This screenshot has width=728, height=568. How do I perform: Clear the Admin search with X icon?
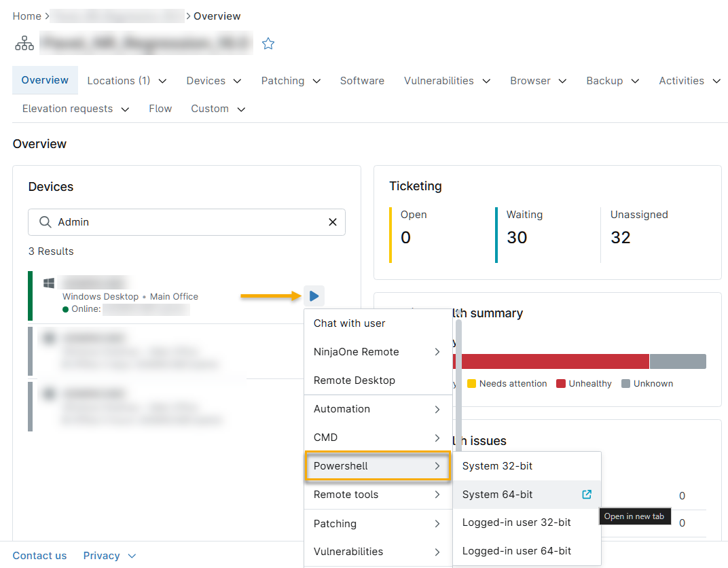pyautogui.click(x=333, y=222)
